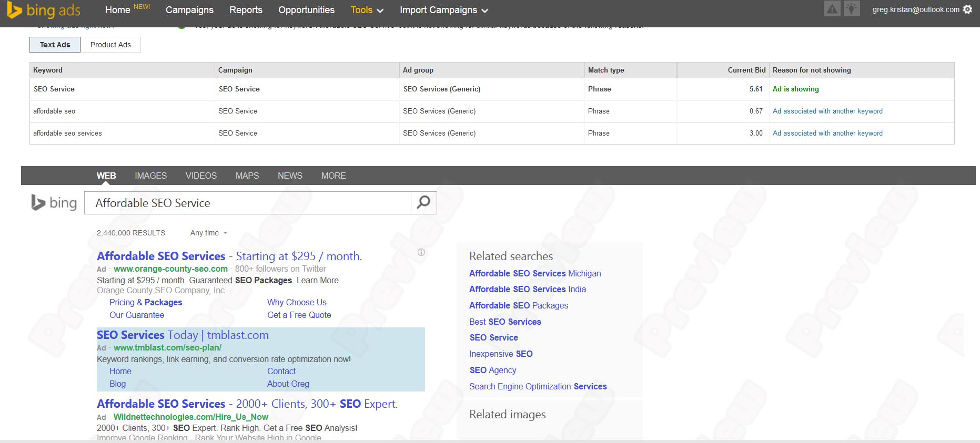Open the tmblast Blog sitelink
The width and height of the screenshot is (980, 443).
[x=117, y=384]
